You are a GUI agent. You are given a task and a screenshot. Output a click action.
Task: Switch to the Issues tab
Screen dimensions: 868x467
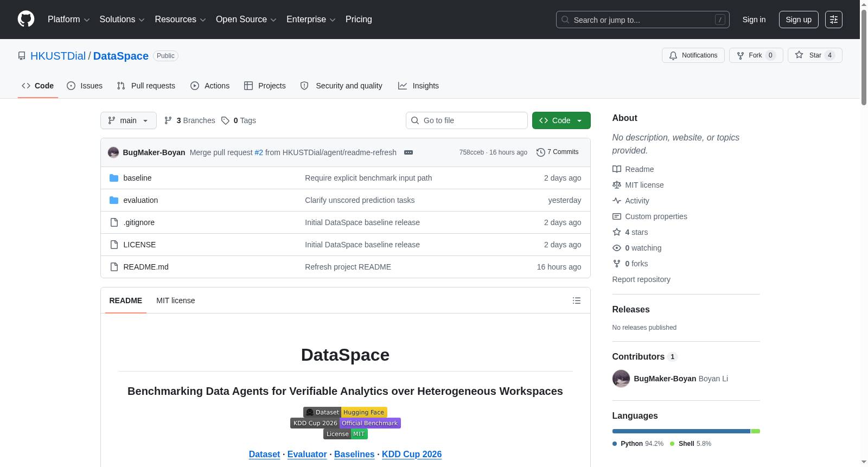pyautogui.click(x=85, y=86)
